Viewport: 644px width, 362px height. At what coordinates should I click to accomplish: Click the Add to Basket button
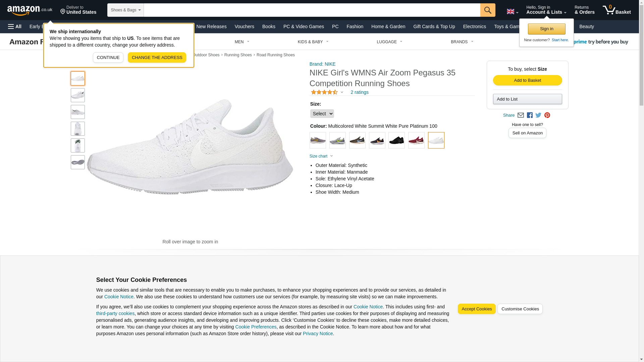[x=527, y=80]
